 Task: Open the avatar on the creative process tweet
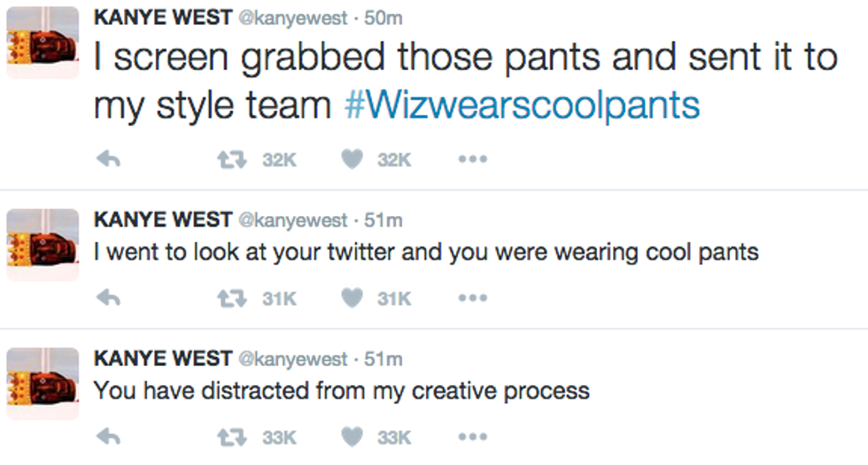pos(43,383)
